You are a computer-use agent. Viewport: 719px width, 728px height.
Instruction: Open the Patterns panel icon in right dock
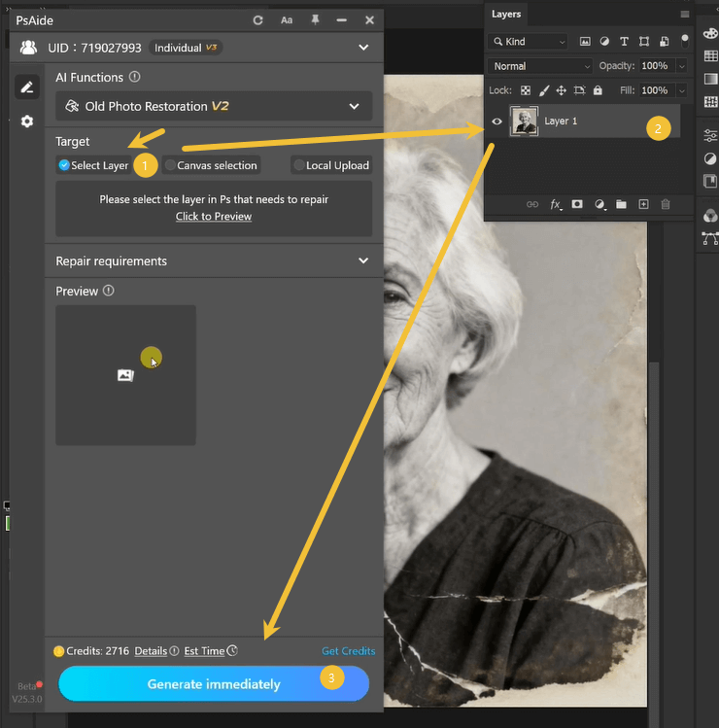pyautogui.click(x=710, y=102)
